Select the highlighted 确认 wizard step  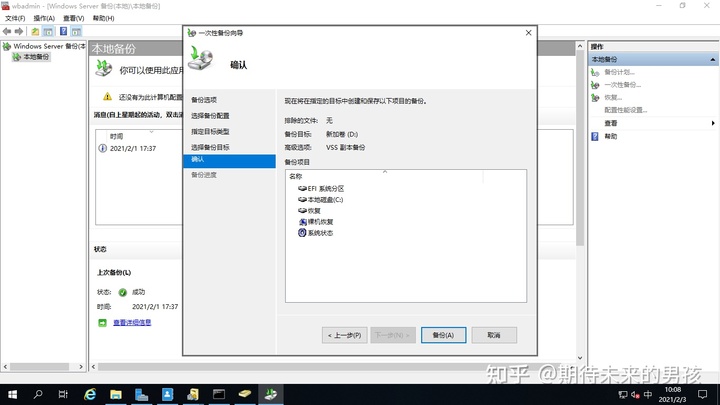[x=229, y=160]
